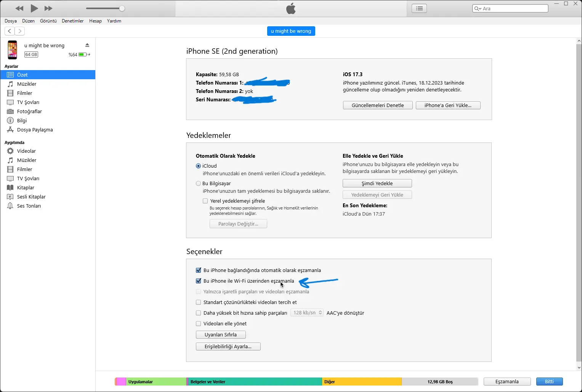Eject the iPhone with the eject icon
The width and height of the screenshot is (582, 392).
(x=87, y=45)
